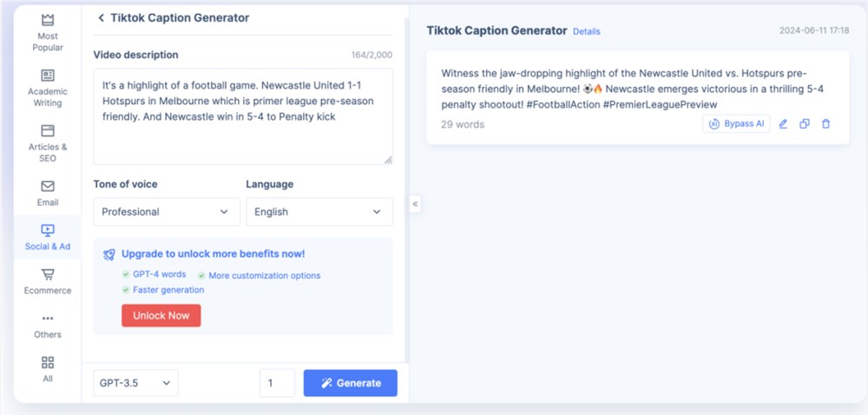Open the Email category
Image resolution: width=868 pixels, height=415 pixels.
pyautogui.click(x=48, y=193)
